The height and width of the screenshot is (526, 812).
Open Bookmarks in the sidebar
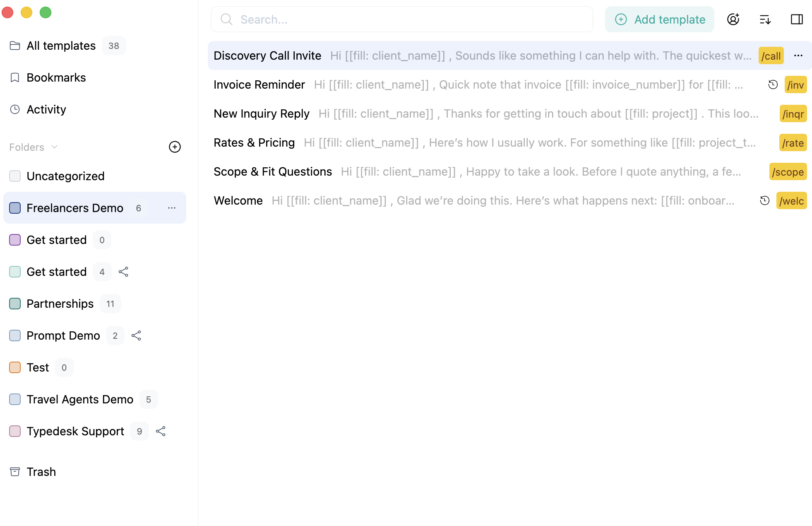pyautogui.click(x=56, y=77)
